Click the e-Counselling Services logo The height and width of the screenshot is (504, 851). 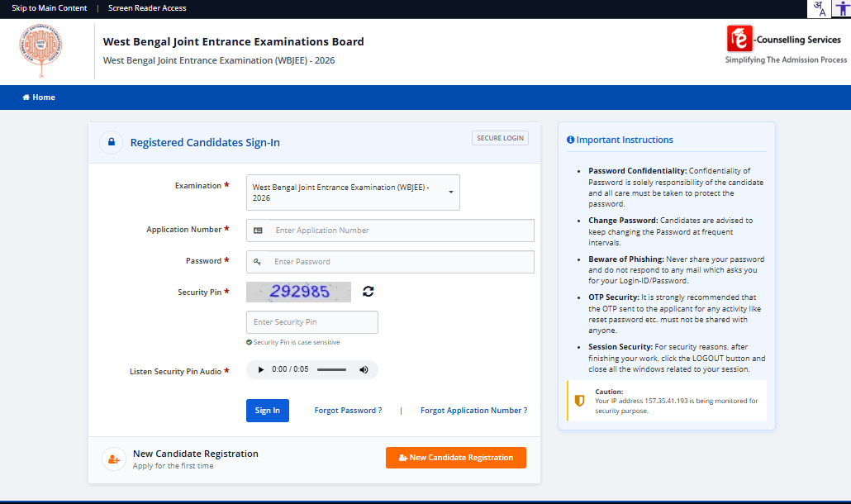(x=784, y=45)
